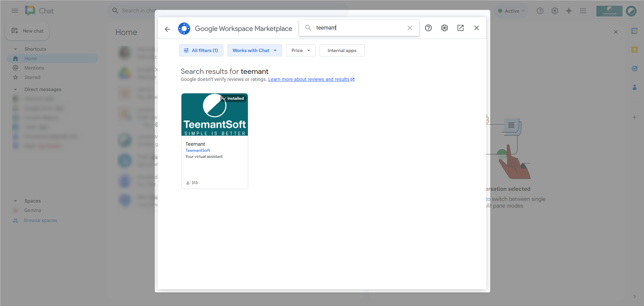The width and height of the screenshot is (644, 306).
Task: Expand the Price filter dropdown
Action: tap(301, 50)
